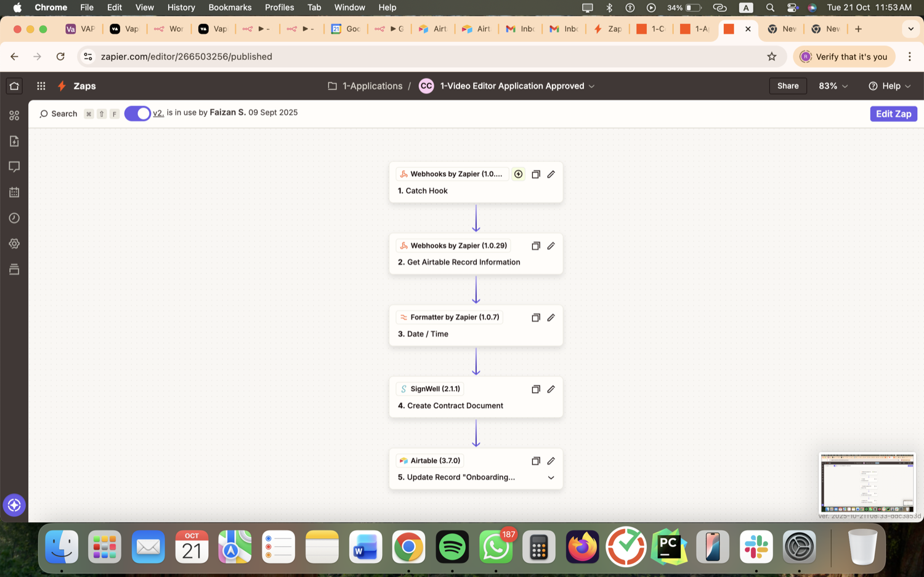Open Zapier home icon
The width and height of the screenshot is (924, 577).
14,86
